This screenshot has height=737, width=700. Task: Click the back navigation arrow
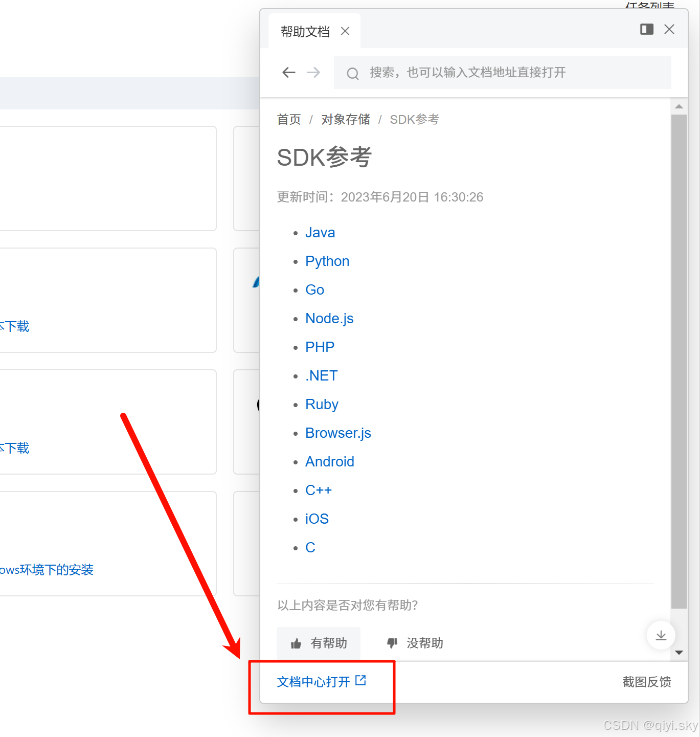click(288, 73)
